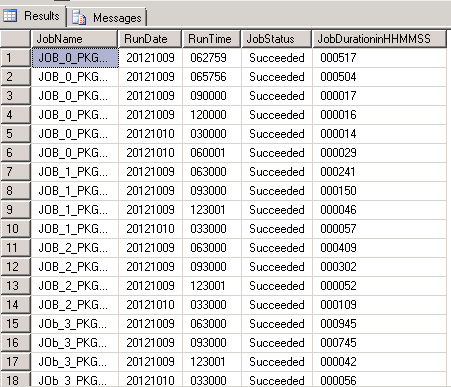Click duration value 000042
This screenshot has width=451, height=387.
coord(338,362)
